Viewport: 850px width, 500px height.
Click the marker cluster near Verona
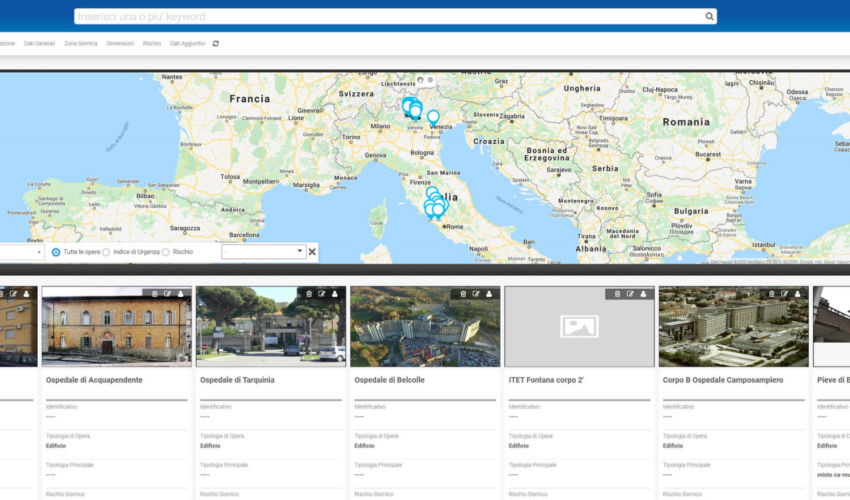tap(413, 108)
